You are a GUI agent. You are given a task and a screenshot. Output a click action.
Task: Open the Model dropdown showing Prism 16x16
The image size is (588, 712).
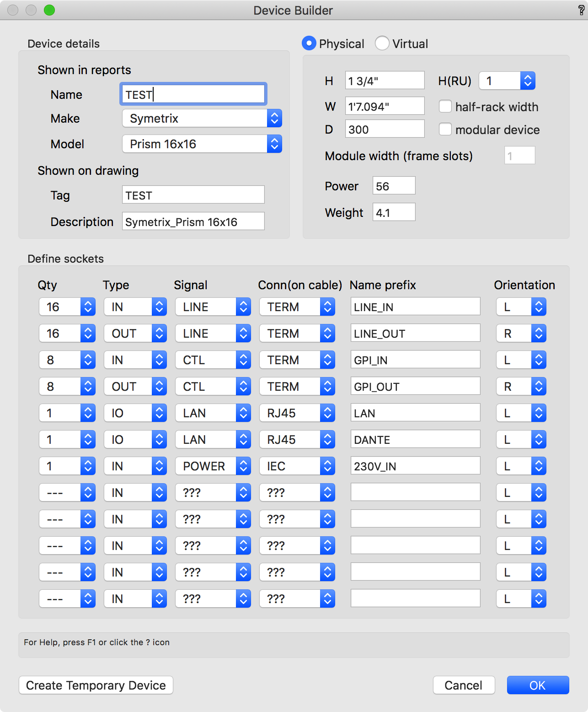202,144
